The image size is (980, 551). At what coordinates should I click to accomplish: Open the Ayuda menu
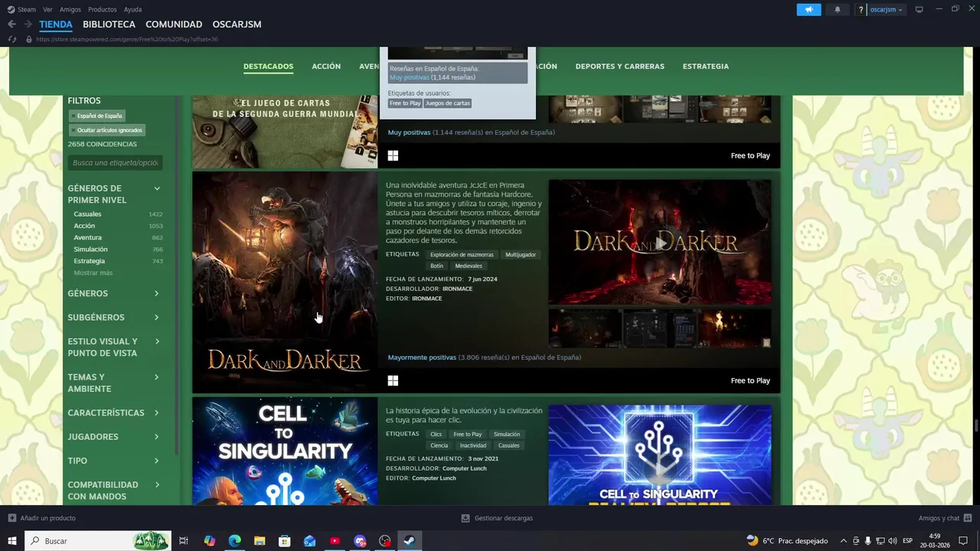tap(132, 9)
